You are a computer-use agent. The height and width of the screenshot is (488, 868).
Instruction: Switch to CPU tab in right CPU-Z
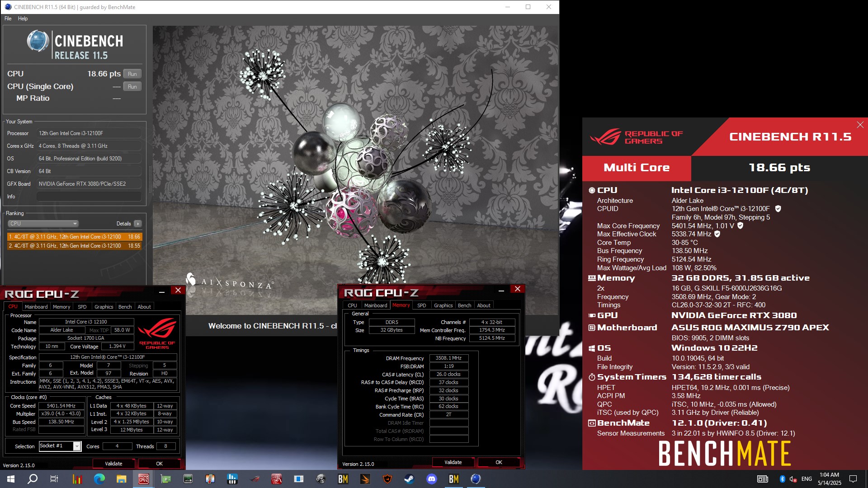tap(352, 305)
